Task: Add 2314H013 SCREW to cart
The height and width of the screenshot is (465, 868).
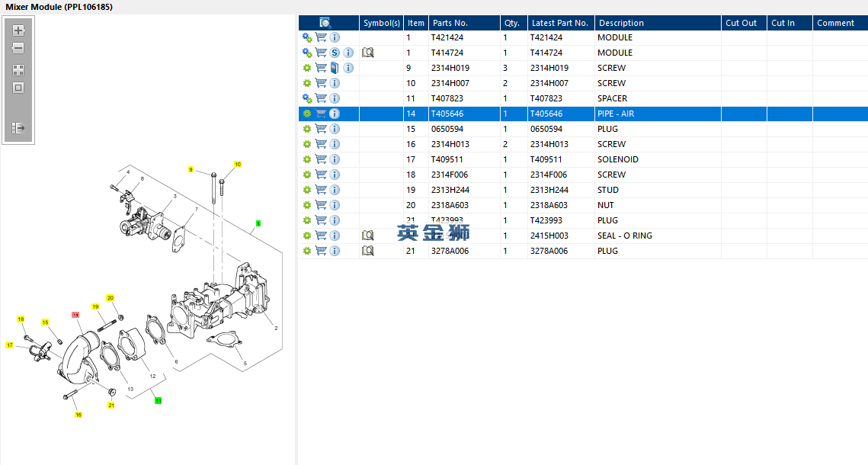Action: [x=321, y=144]
